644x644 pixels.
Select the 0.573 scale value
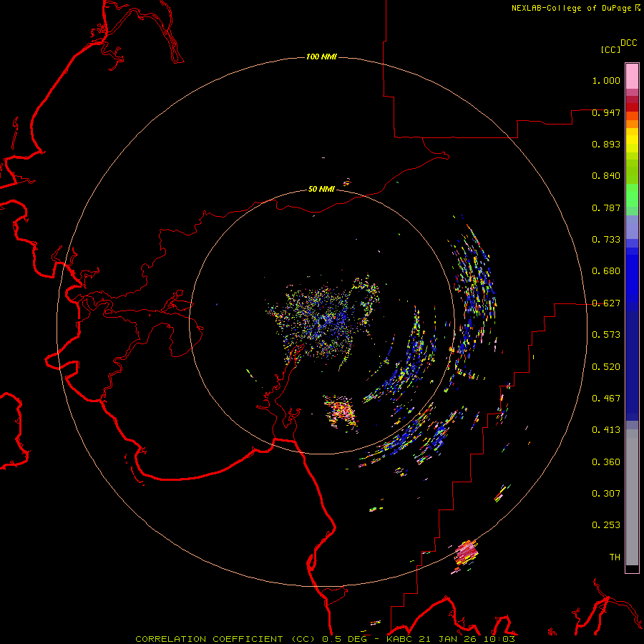[x=606, y=335]
